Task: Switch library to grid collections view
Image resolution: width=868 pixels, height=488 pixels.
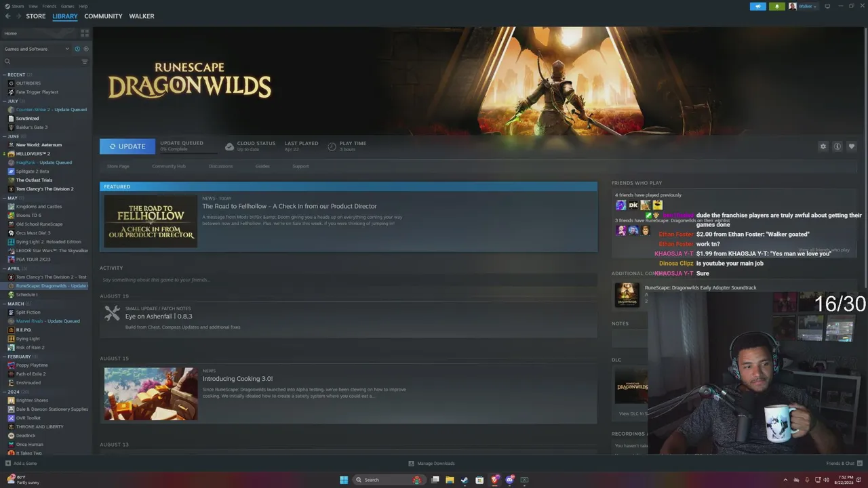Action: 85,33
